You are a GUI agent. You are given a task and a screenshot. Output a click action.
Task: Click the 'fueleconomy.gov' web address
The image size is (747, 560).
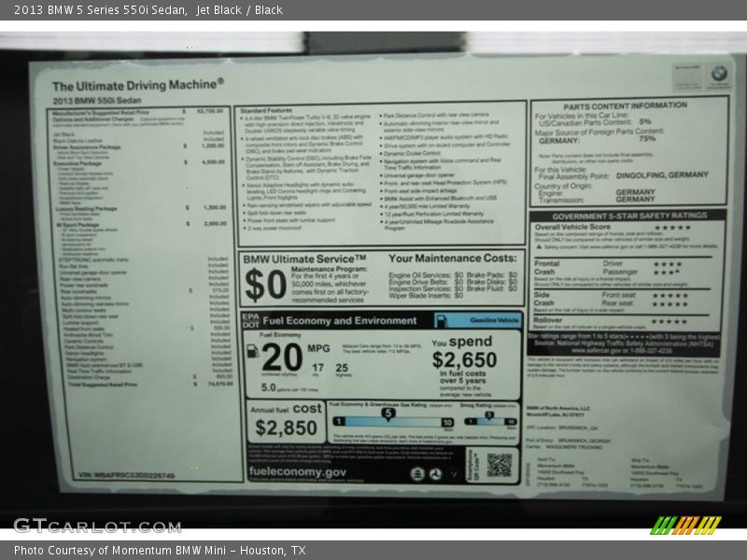point(297,472)
